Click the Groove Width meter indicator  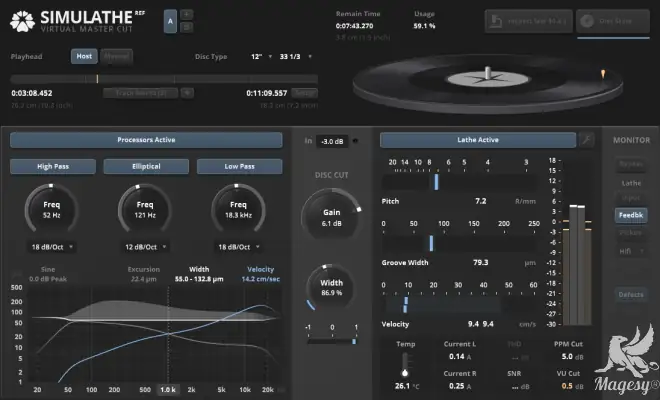(431, 243)
